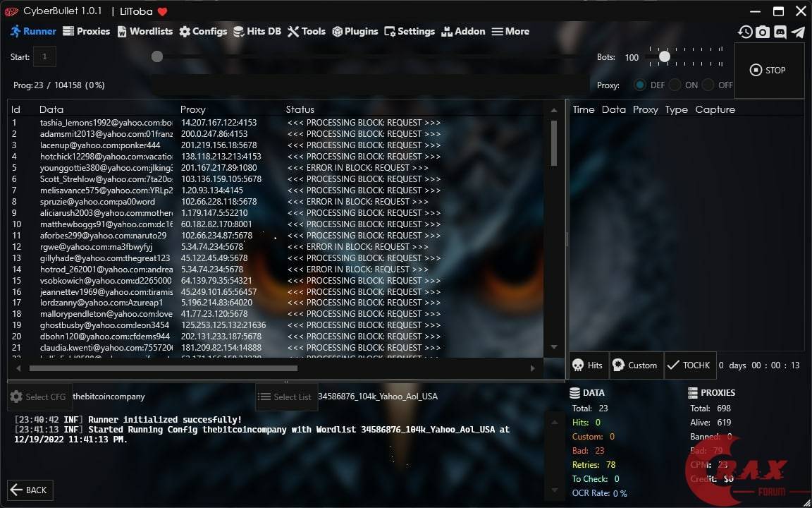Select row with proxy 60.182.82.170:8001

(x=277, y=224)
